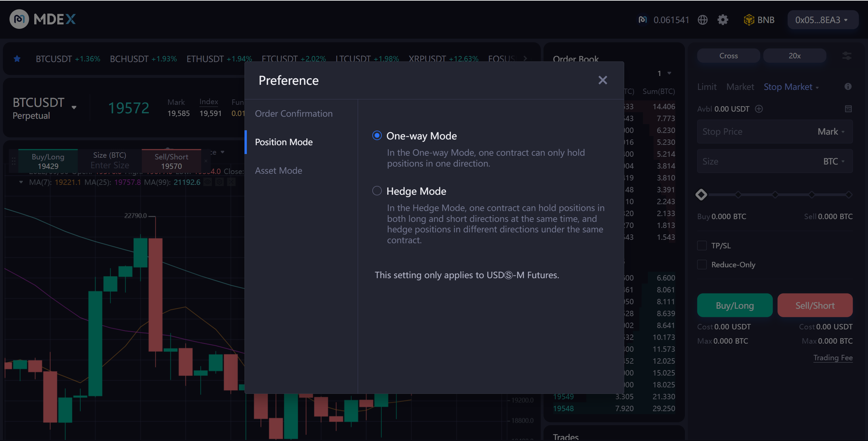Image resolution: width=868 pixels, height=441 pixels.
Task: Open settings gear icon in header
Action: tap(723, 20)
